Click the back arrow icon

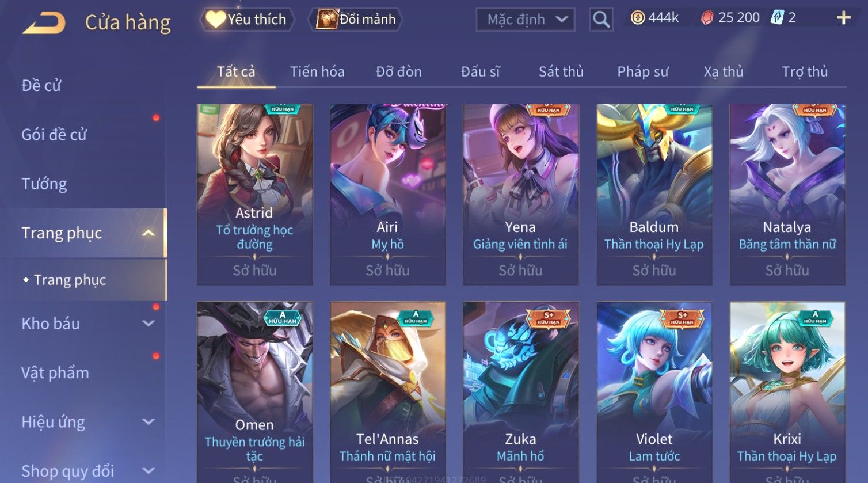[x=44, y=23]
